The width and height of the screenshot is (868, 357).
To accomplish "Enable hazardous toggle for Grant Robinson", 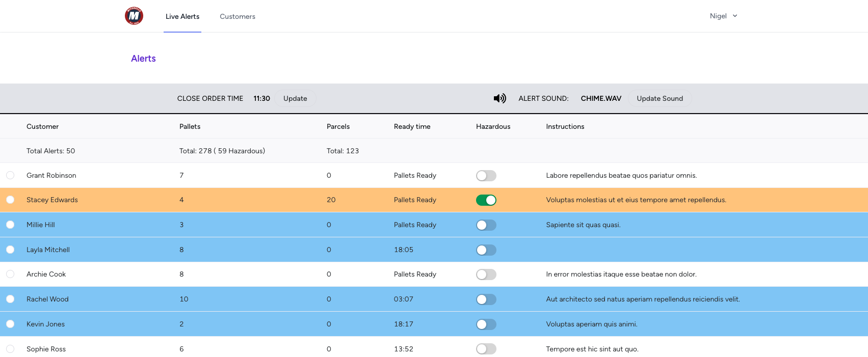I will click(x=486, y=176).
